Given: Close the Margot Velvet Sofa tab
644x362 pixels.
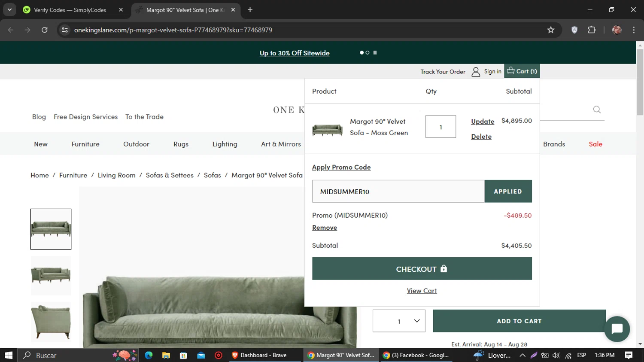Looking at the screenshot, I should (233, 10).
